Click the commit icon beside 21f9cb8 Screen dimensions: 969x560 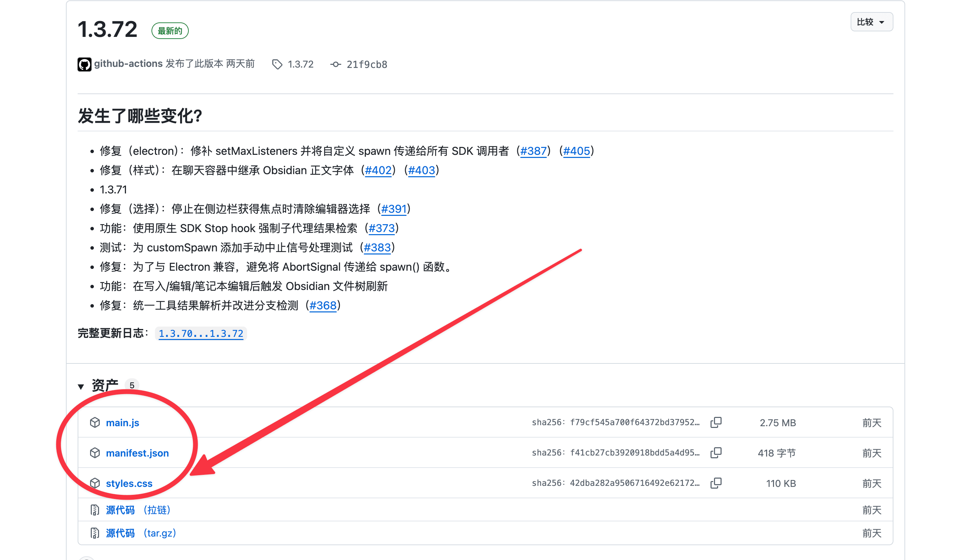(335, 64)
